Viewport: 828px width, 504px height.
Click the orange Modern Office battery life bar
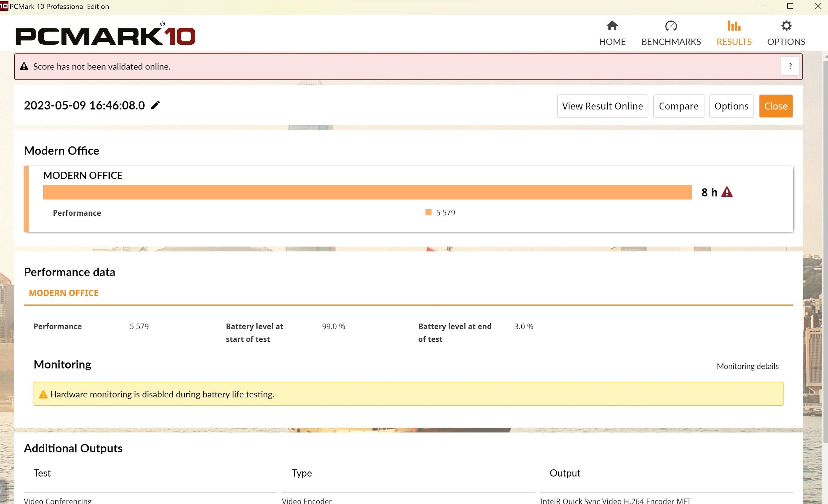coord(367,192)
